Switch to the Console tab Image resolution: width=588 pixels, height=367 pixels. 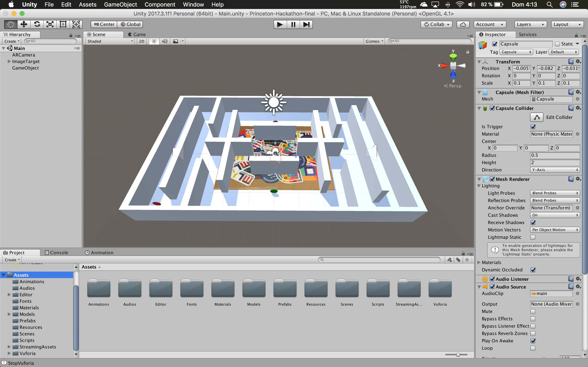pos(57,253)
